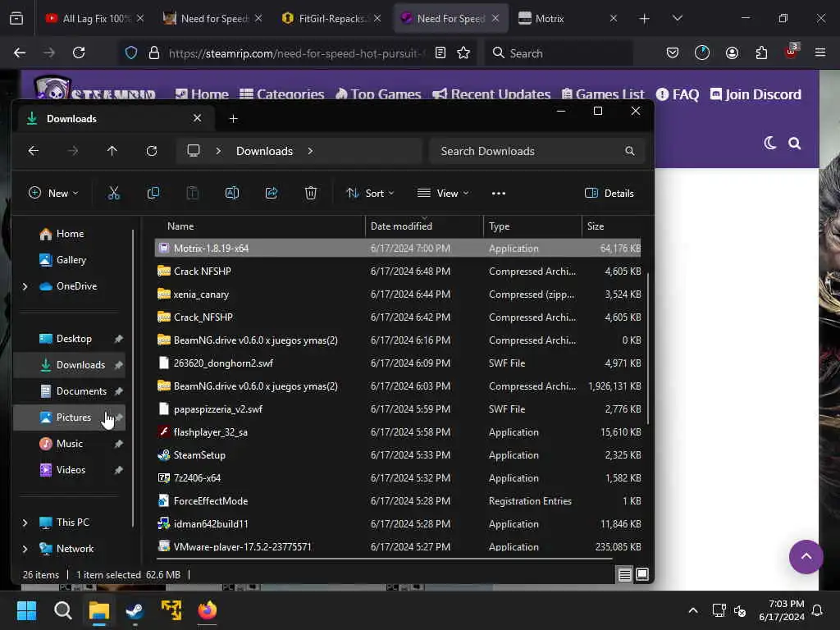
Task: Click the site search icon on SteamRIP
Action: [794, 144]
